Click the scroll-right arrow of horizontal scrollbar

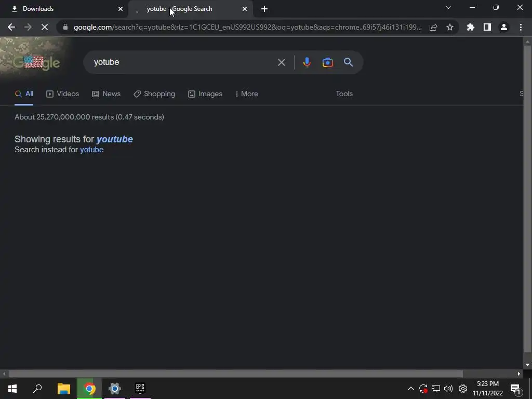click(x=519, y=374)
